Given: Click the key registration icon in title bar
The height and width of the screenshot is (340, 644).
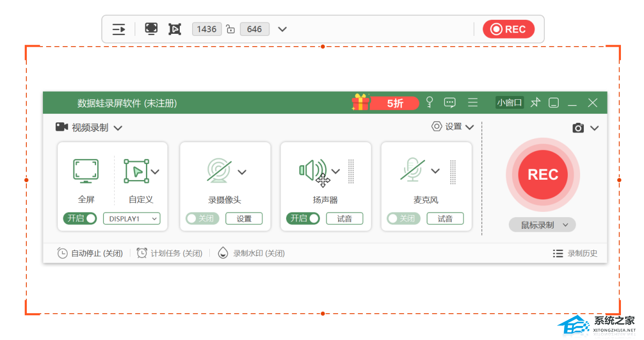Looking at the screenshot, I should (429, 102).
